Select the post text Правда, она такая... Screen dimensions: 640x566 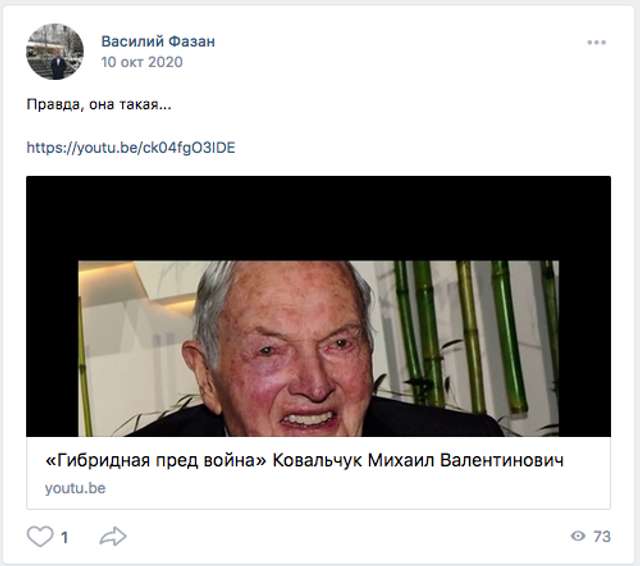coord(99,104)
